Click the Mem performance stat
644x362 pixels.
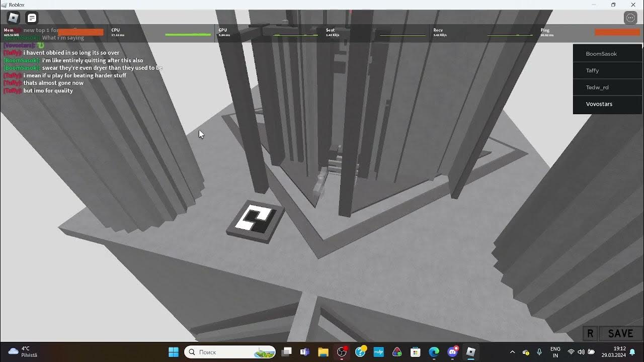pos(54,32)
